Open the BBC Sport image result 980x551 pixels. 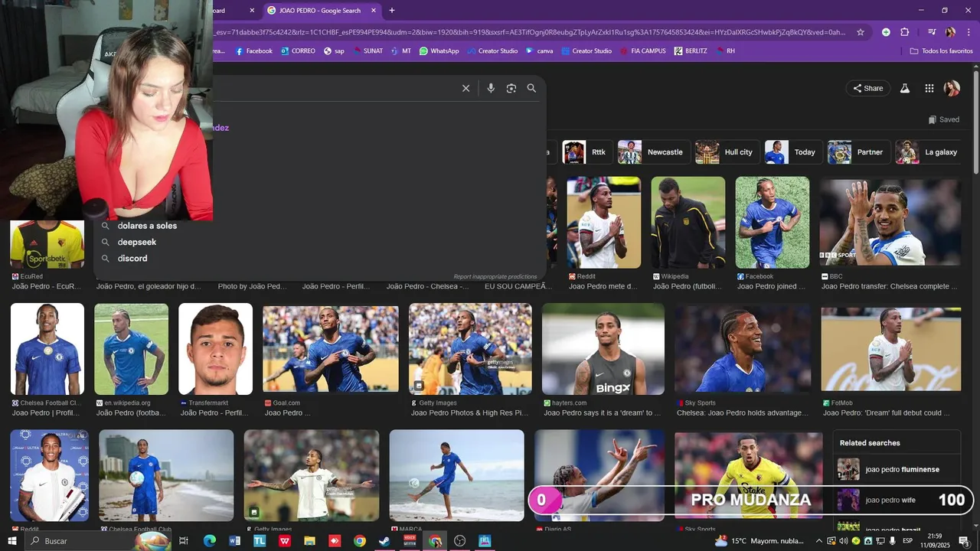890,222
